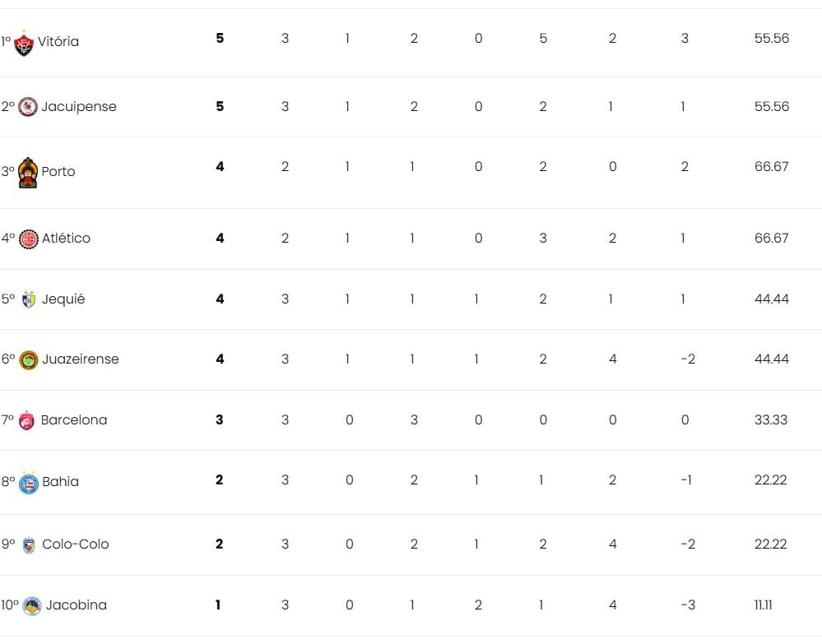Click the Porto club mascot logo

[28, 173]
